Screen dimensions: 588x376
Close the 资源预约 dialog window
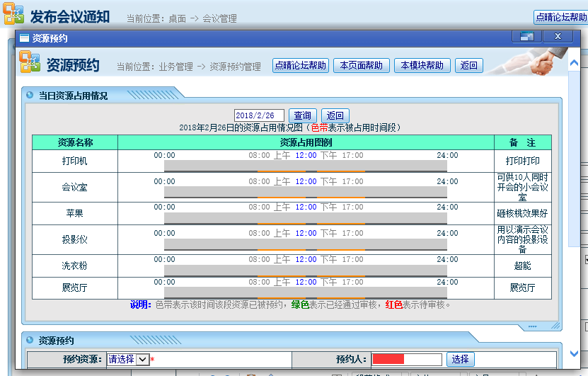click(x=558, y=36)
